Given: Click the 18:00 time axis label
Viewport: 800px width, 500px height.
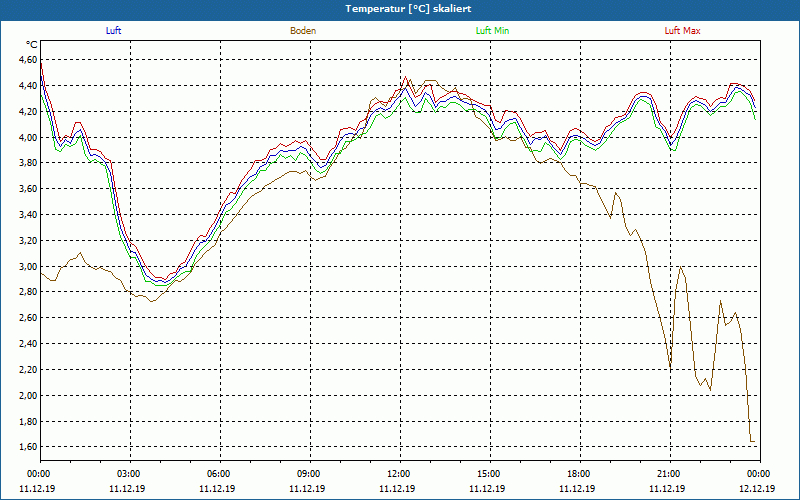Looking at the screenshot, I should [580, 474].
